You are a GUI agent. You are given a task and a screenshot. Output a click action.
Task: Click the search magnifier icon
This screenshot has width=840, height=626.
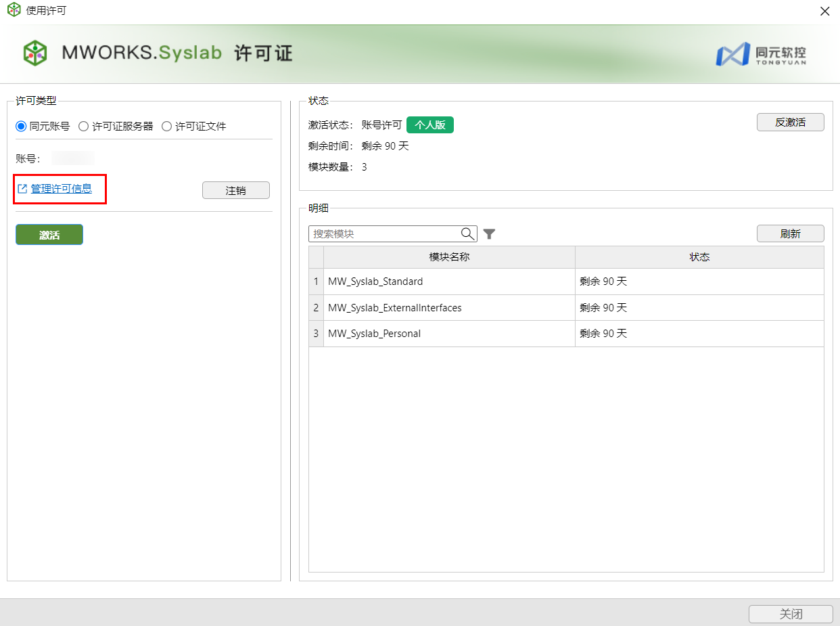click(467, 233)
